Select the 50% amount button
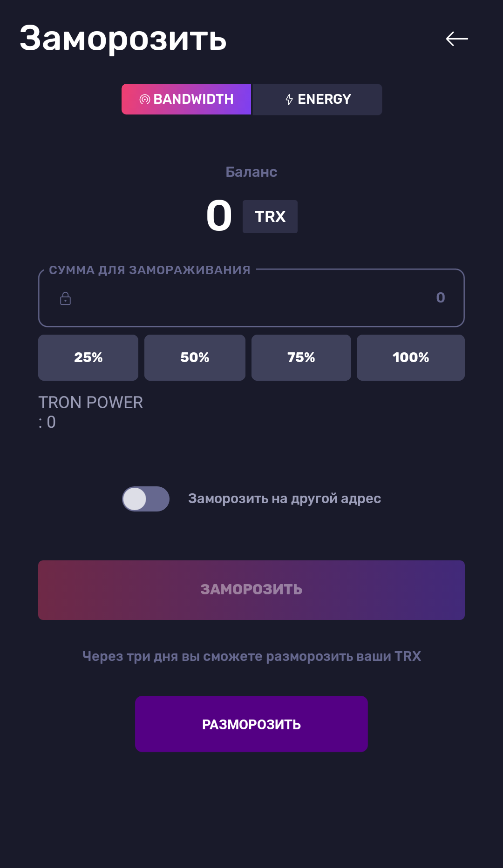The image size is (503, 868). tap(195, 357)
